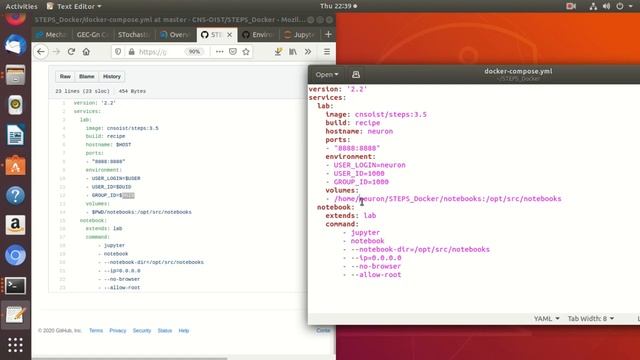Click save document icon in Text Editor
Screen dimensions: 640x360
point(356,75)
